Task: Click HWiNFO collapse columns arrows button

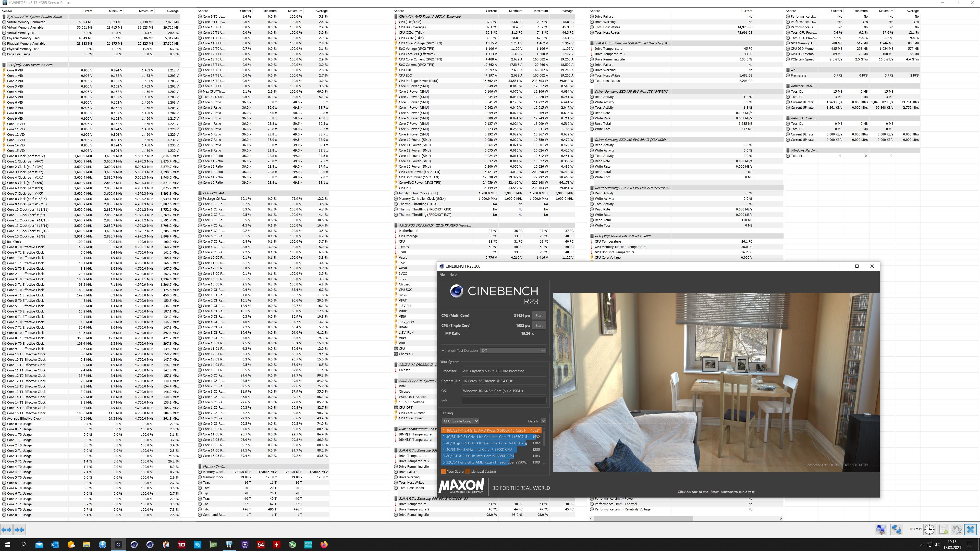Action: click(x=19, y=529)
